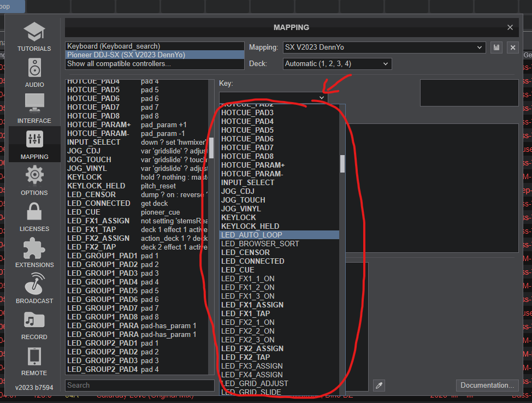The width and height of the screenshot is (532, 403).
Task: Open the Interface settings section
Action: click(34, 109)
